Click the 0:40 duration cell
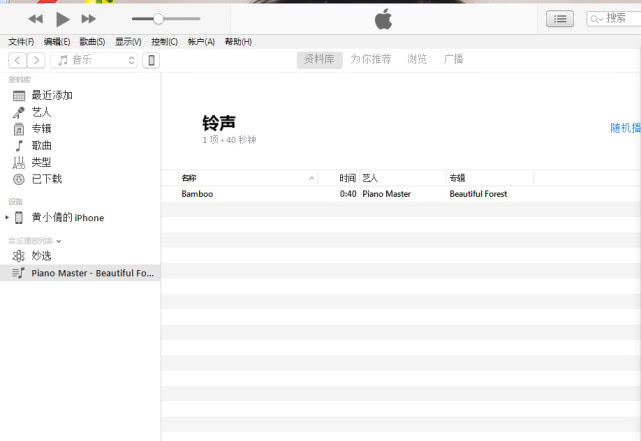641x441 pixels. (x=348, y=194)
